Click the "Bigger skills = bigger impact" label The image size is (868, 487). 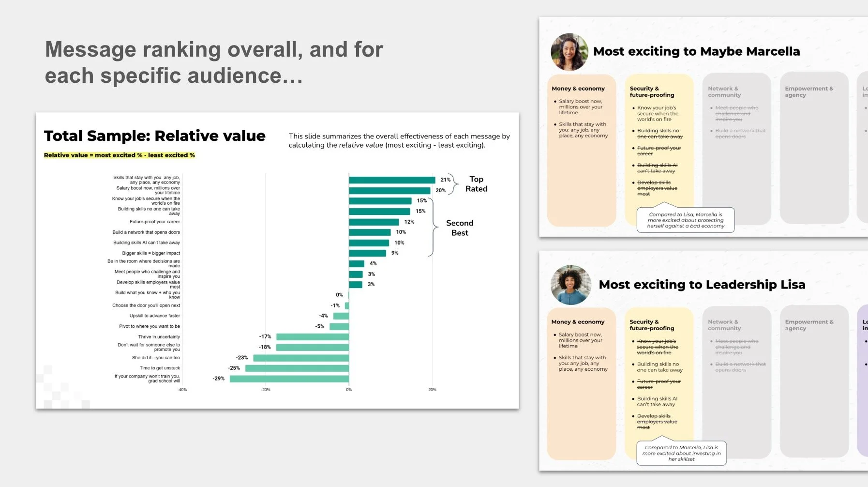click(151, 253)
